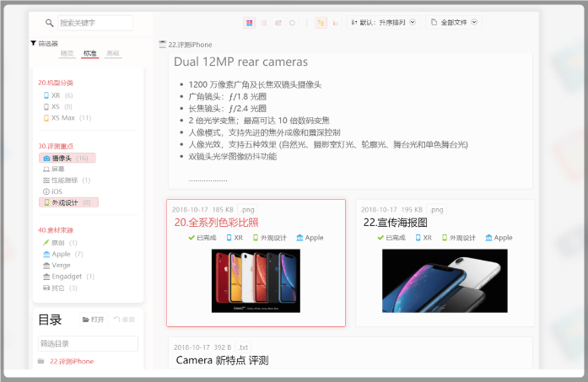Focus the 筛选目录 filter input
The height and width of the screenshot is (382, 588).
click(x=88, y=344)
